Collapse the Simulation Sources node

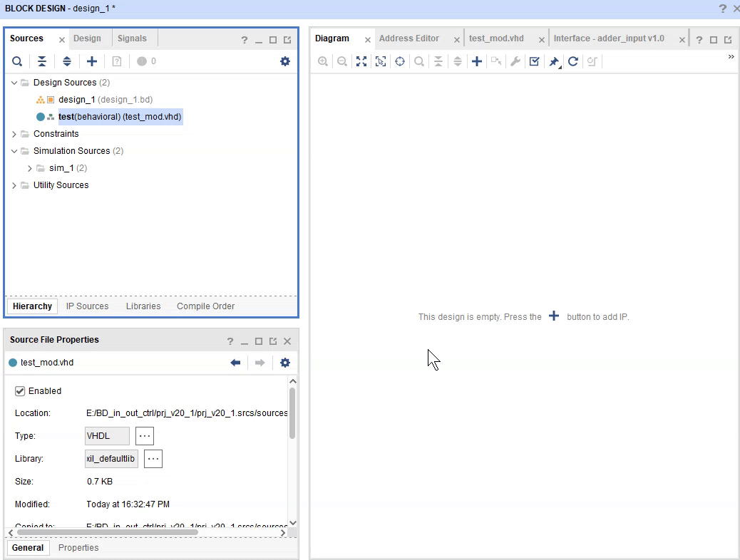pos(14,151)
